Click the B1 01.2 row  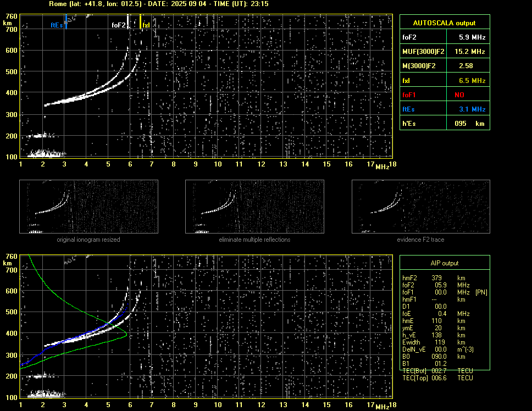pos(424,364)
